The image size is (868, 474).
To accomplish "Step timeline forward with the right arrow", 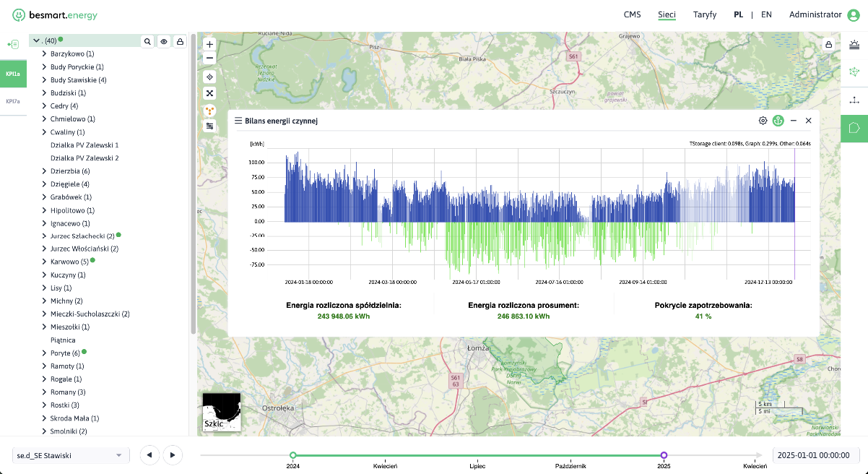I will [x=172, y=454].
